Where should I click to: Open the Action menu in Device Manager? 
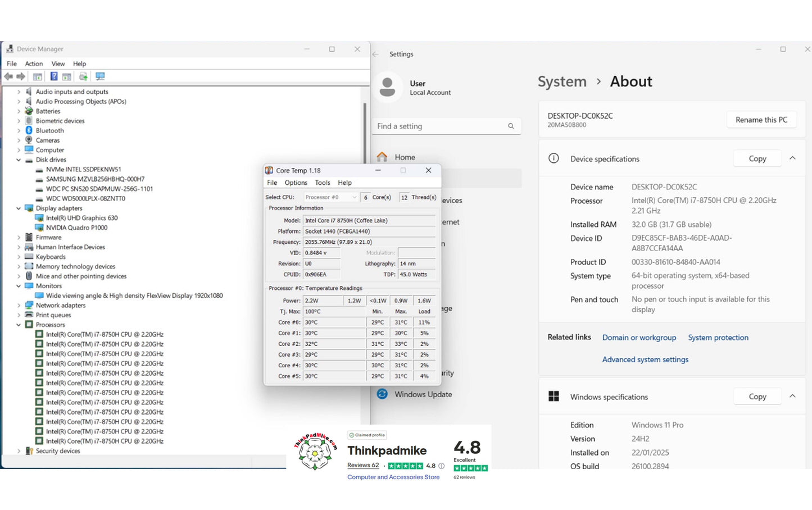(x=34, y=64)
